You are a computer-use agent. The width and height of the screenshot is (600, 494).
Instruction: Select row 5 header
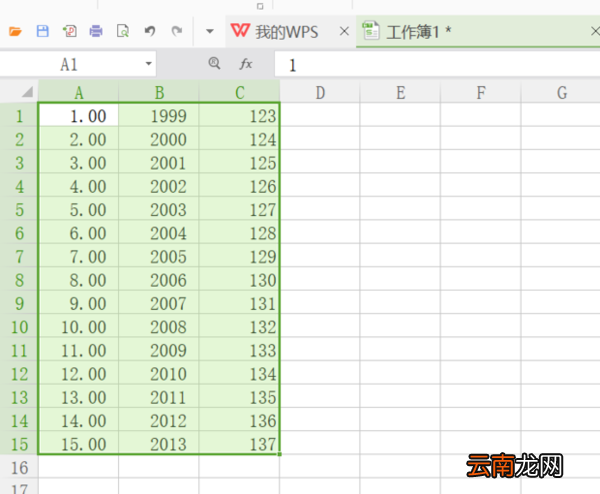pyautogui.click(x=19, y=210)
